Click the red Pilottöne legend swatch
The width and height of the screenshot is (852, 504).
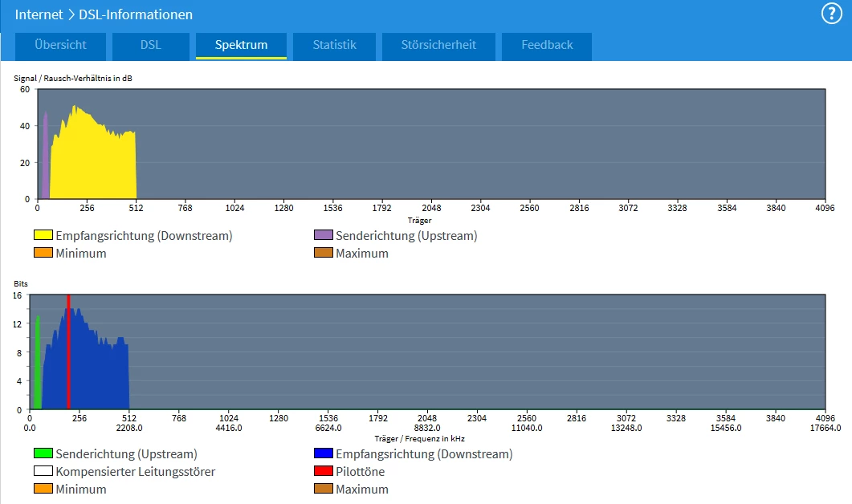coord(323,472)
